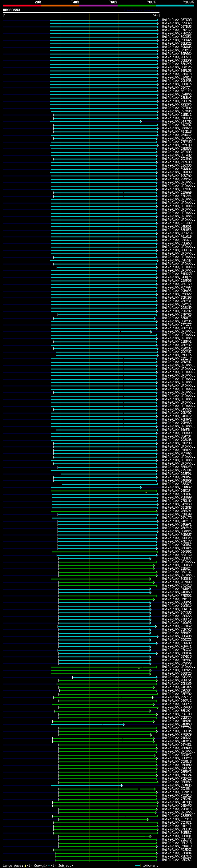Select label UniRef100_P38377
Image resolution: width=197 pixels, height=868 pixels.
[177, 240]
